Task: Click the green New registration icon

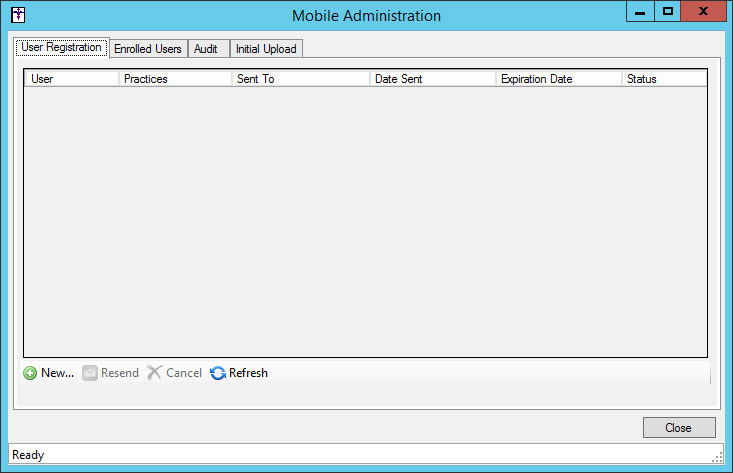Action: [30, 373]
